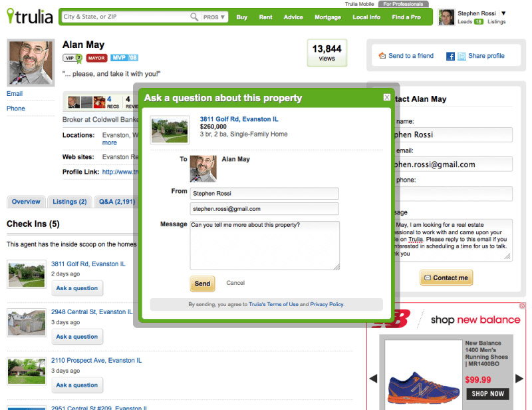Open the Mortgage menu item
The width and height of the screenshot is (532, 410).
(x=327, y=17)
